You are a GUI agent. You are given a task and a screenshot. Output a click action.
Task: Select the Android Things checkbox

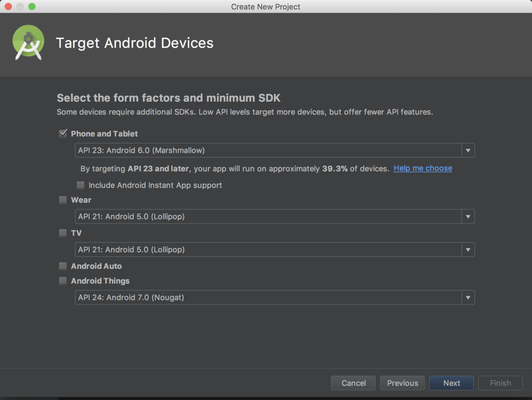[x=63, y=281]
